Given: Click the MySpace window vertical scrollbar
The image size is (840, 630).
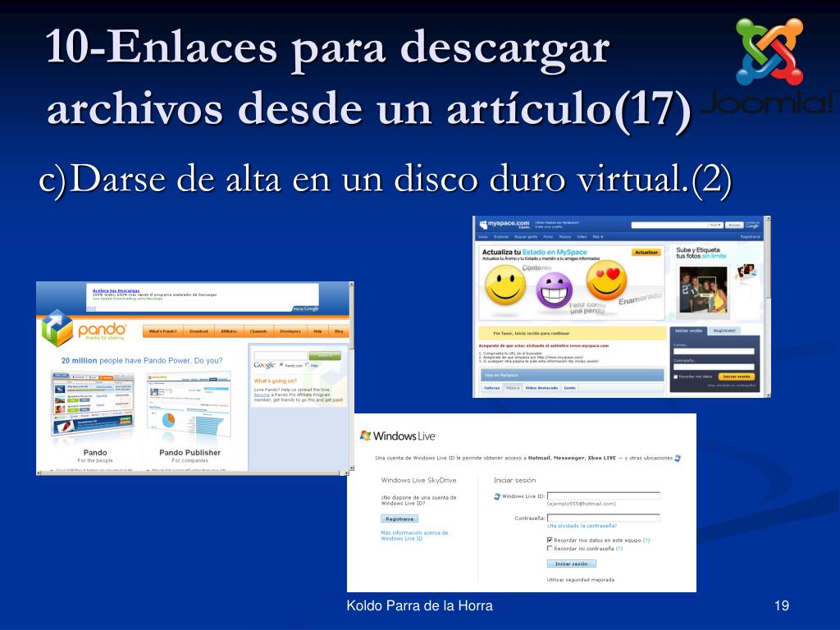Looking at the screenshot, I should [768, 307].
